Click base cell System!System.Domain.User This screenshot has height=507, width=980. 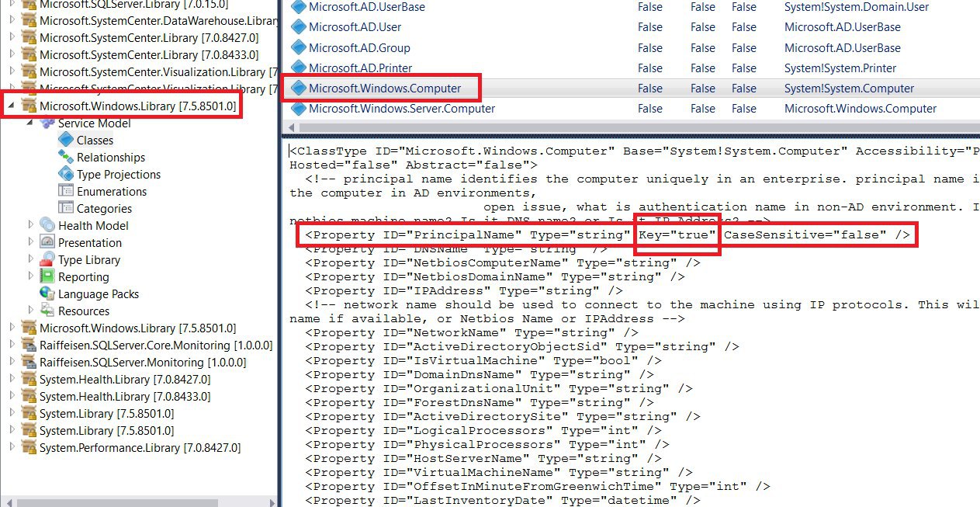[x=857, y=7]
